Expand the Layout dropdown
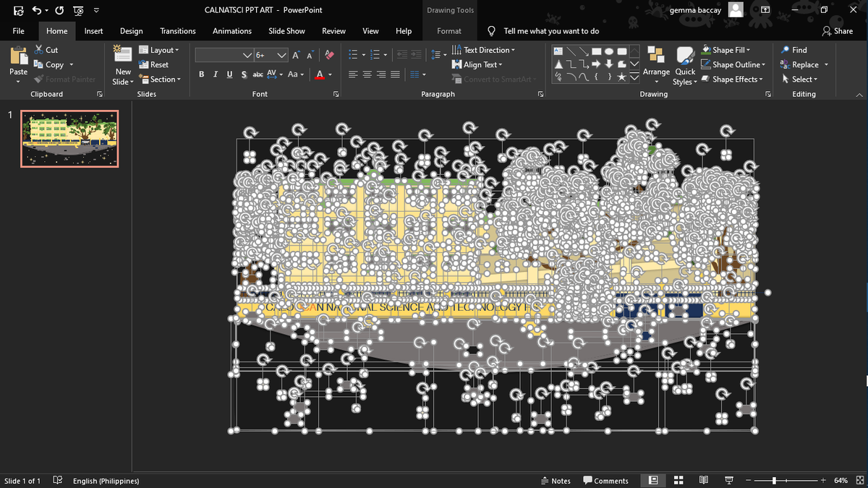This screenshot has height=488, width=868. point(158,50)
